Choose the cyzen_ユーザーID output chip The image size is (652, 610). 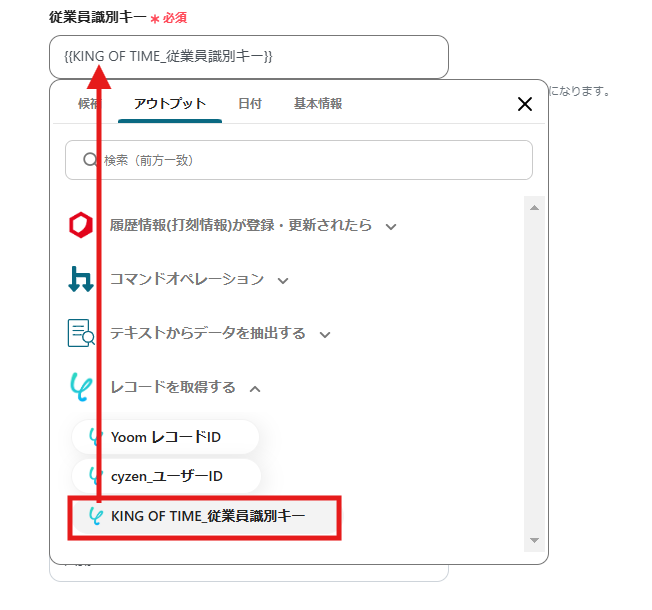166,476
